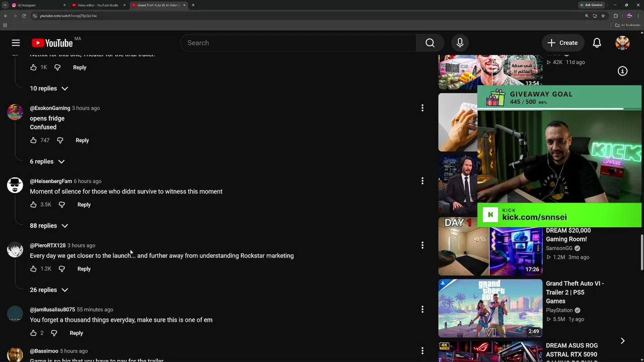
Task: Dislike the @ExokonGaming comment
Action: pyautogui.click(x=60, y=140)
